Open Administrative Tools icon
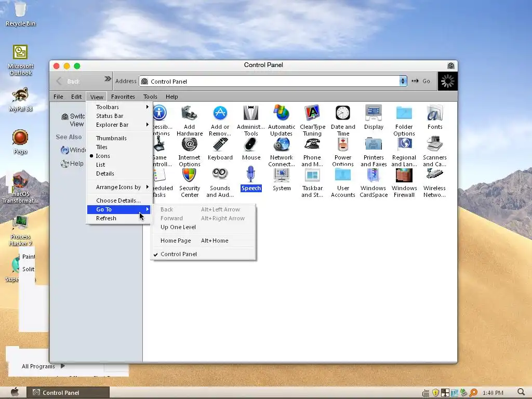This screenshot has height=399, width=532. tap(251, 120)
